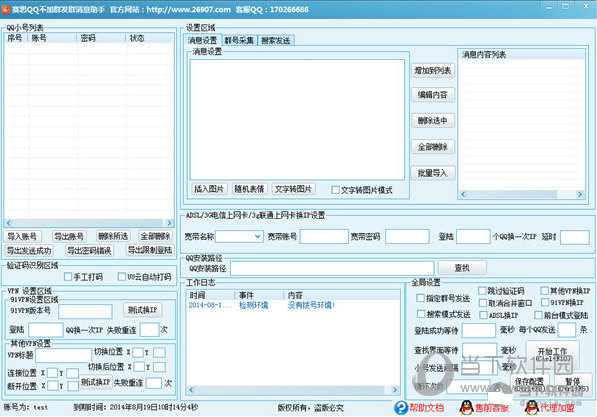
Task: Toggle the 其他VPN换IP checkbox
Action: (544, 291)
